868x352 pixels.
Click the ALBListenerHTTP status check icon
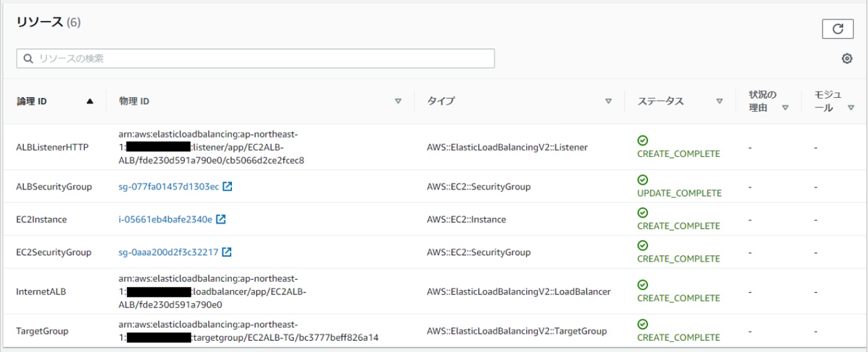click(x=642, y=141)
